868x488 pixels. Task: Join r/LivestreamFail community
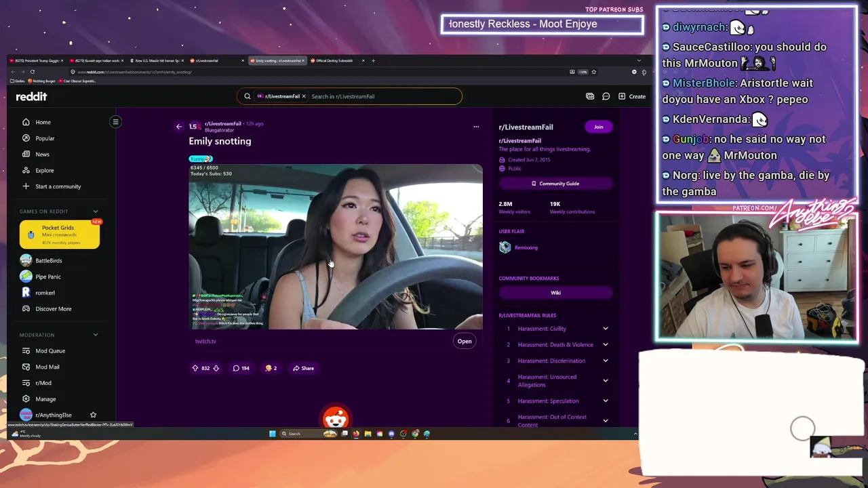click(x=599, y=127)
